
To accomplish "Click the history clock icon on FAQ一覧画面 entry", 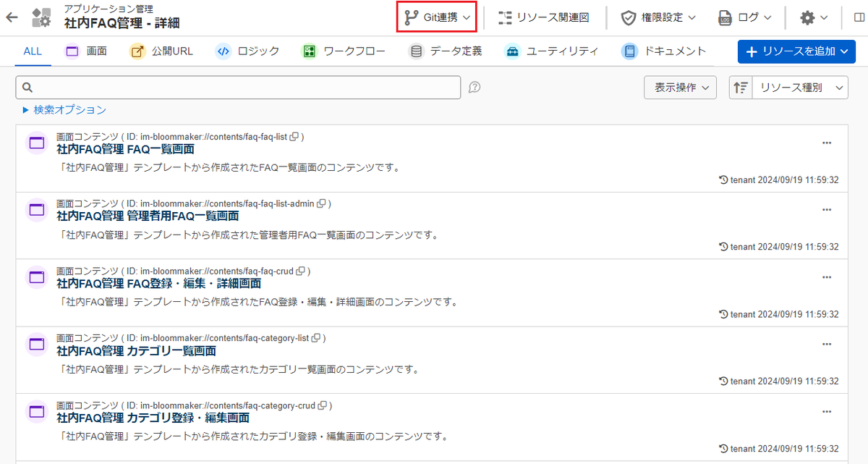I will [723, 180].
